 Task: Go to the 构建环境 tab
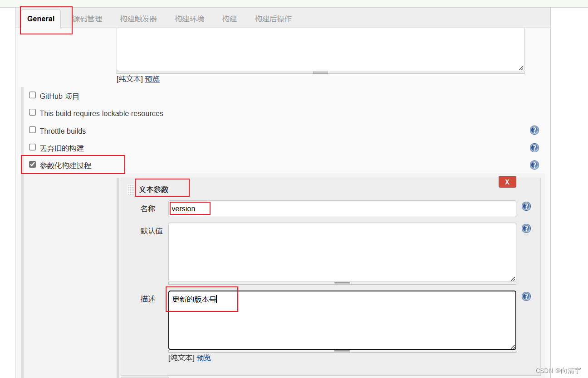tap(189, 19)
